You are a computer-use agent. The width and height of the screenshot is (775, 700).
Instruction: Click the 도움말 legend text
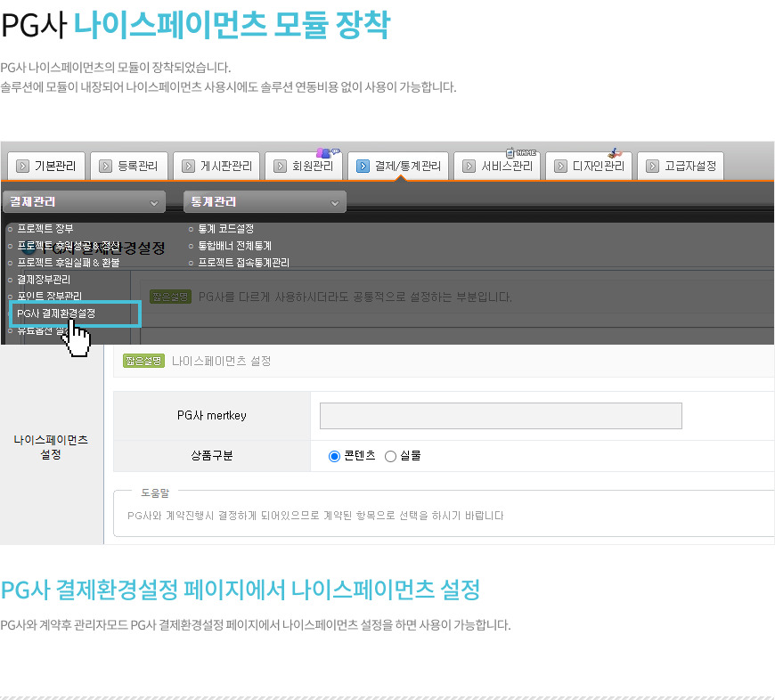(155, 493)
